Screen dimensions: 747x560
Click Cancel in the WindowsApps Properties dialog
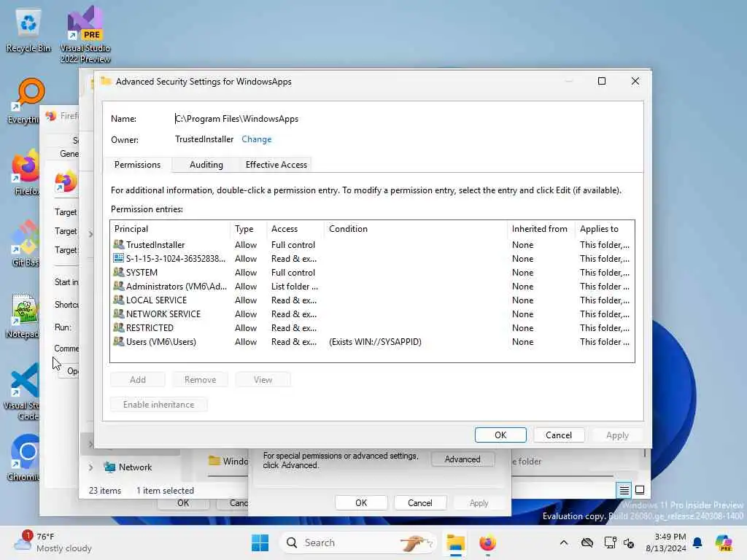(x=419, y=503)
